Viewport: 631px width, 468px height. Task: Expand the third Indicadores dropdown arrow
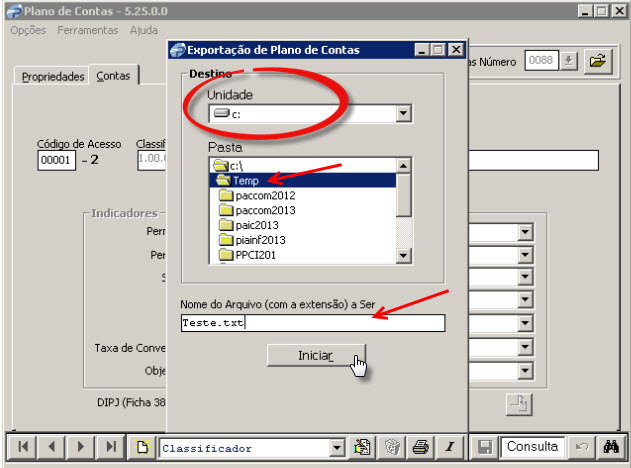tap(525, 276)
